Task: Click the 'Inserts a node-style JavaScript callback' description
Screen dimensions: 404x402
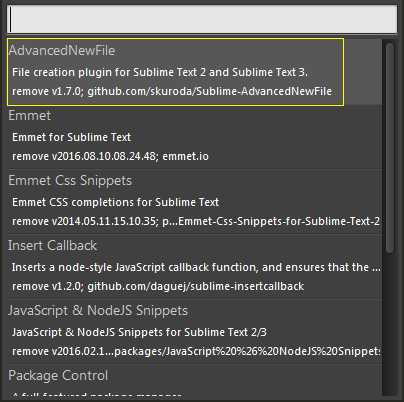Action: tap(196, 267)
